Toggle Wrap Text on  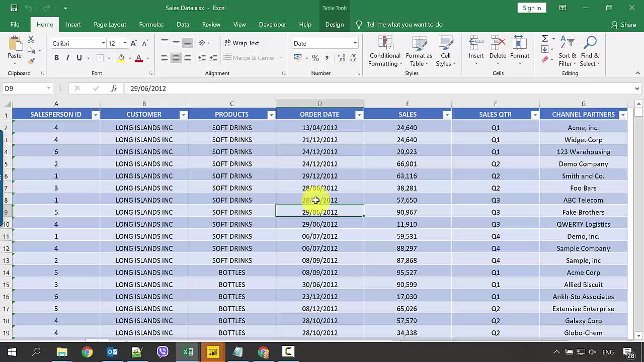pos(242,43)
